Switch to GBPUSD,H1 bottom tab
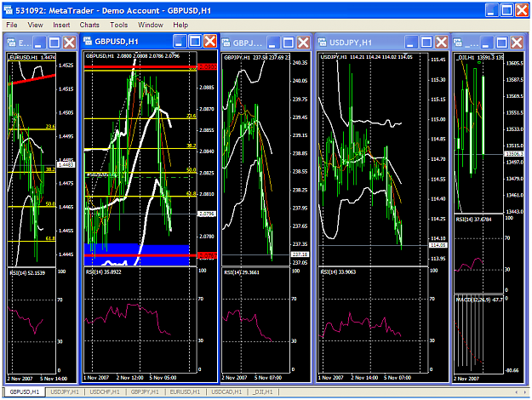Image resolution: width=532 pixels, height=400 pixels. [25, 391]
